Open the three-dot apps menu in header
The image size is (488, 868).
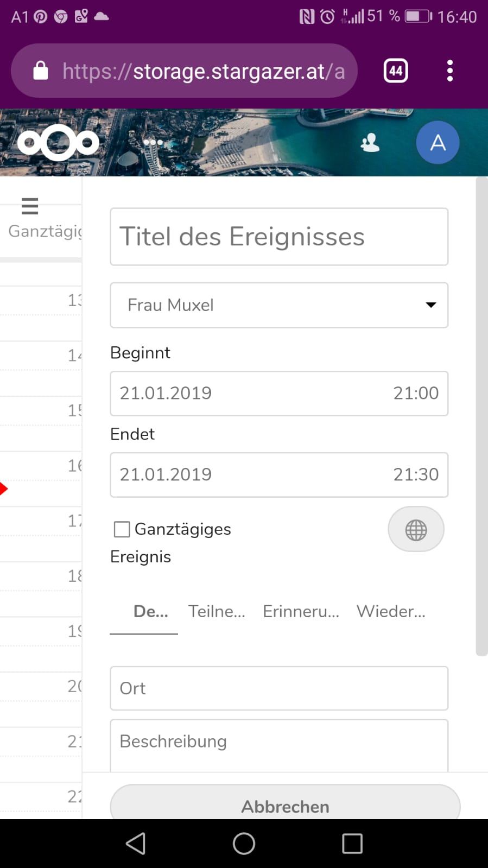pos(153,142)
